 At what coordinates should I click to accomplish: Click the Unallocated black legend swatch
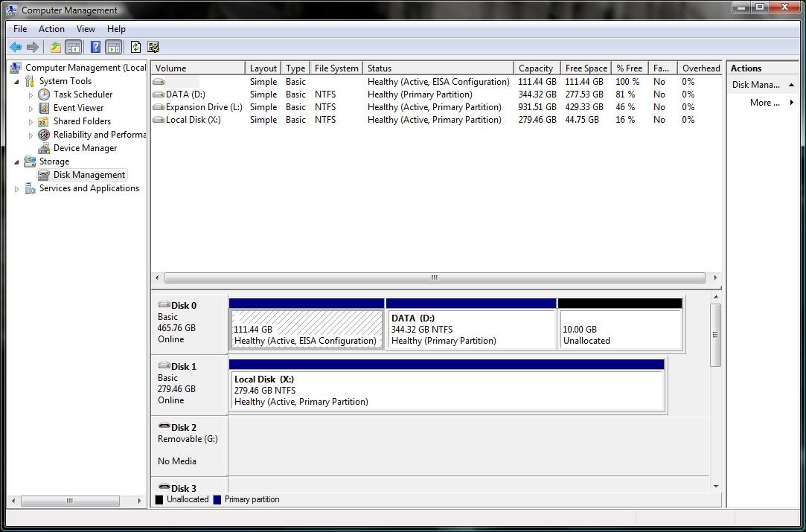tap(159, 499)
